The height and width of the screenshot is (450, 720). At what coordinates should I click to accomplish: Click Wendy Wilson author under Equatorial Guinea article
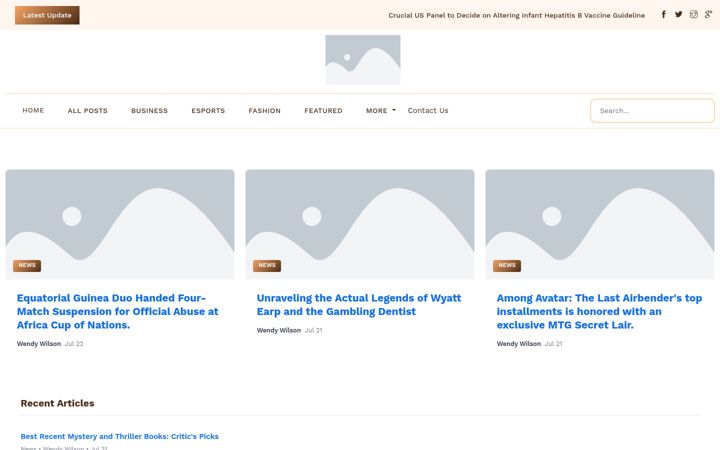[39, 344]
